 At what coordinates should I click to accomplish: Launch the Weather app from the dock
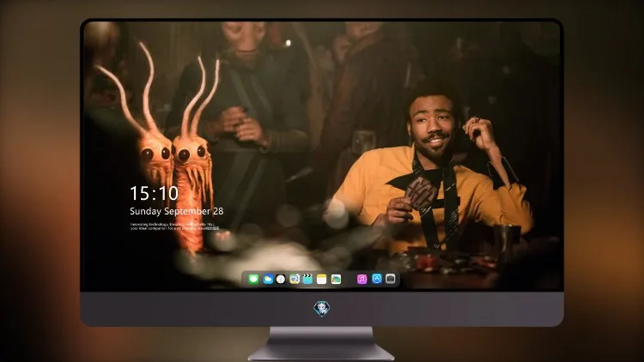[x=267, y=279]
